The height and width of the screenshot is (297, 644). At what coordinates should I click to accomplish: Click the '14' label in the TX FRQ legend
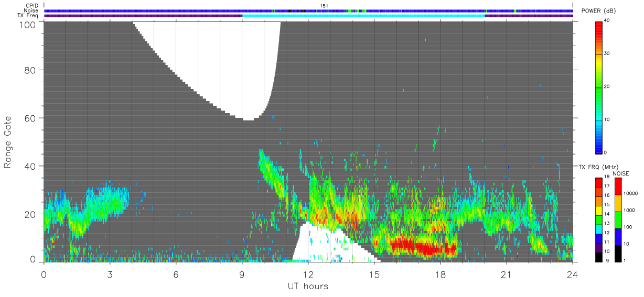pos(607,214)
